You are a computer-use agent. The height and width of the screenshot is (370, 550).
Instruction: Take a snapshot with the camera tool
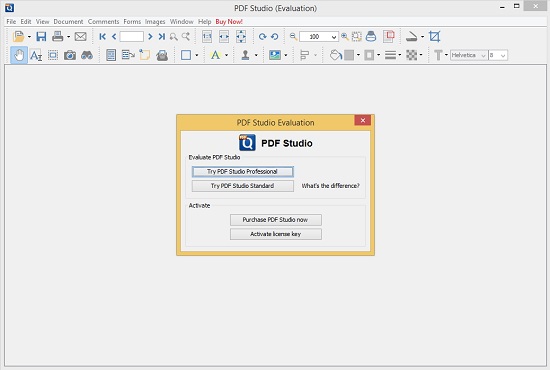(70, 55)
